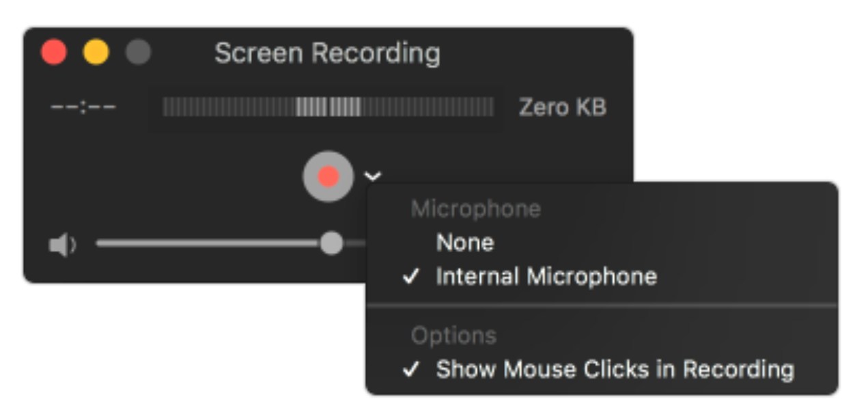Close the Screen Recording window
This screenshot has width=868, height=410.
click(54, 53)
